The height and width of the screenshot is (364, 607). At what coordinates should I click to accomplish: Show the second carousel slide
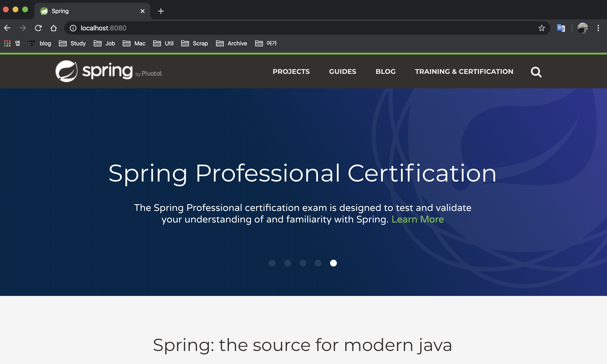point(288,263)
